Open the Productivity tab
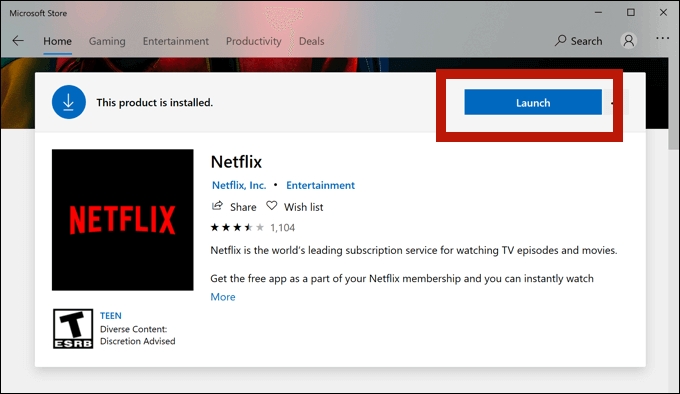This screenshot has width=680, height=394. tap(254, 41)
